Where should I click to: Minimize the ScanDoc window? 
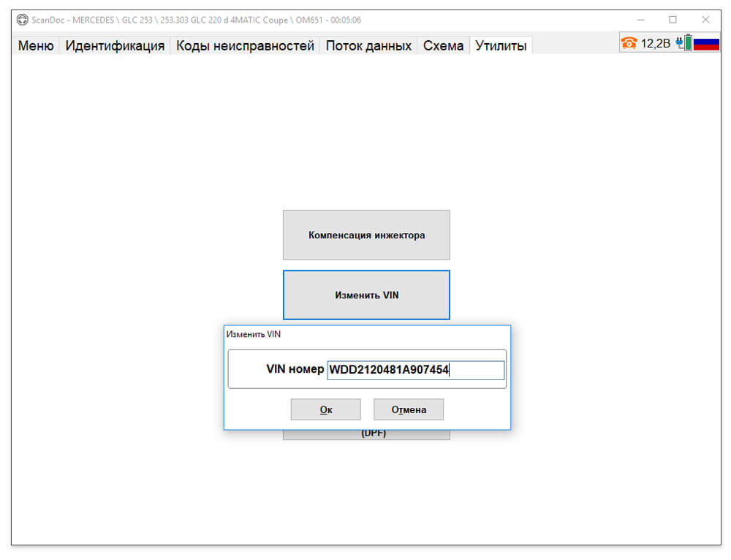(x=640, y=20)
